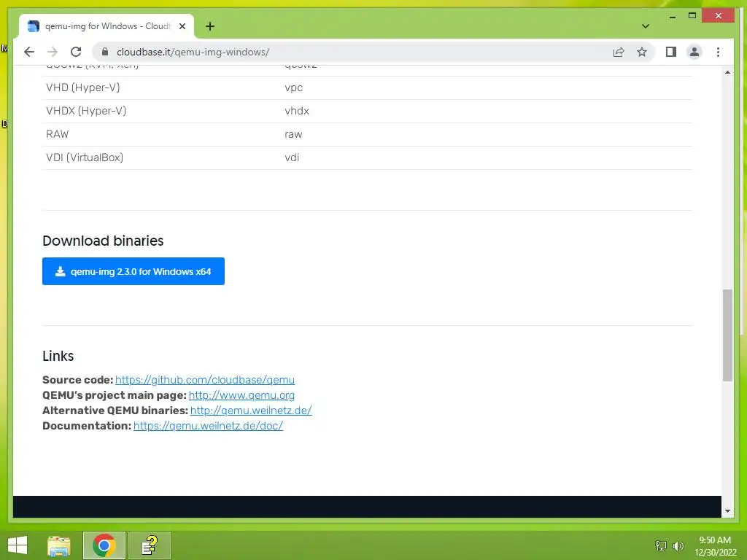
Task: Select the VHDX (Hyper-V) cell
Action: (x=86, y=111)
